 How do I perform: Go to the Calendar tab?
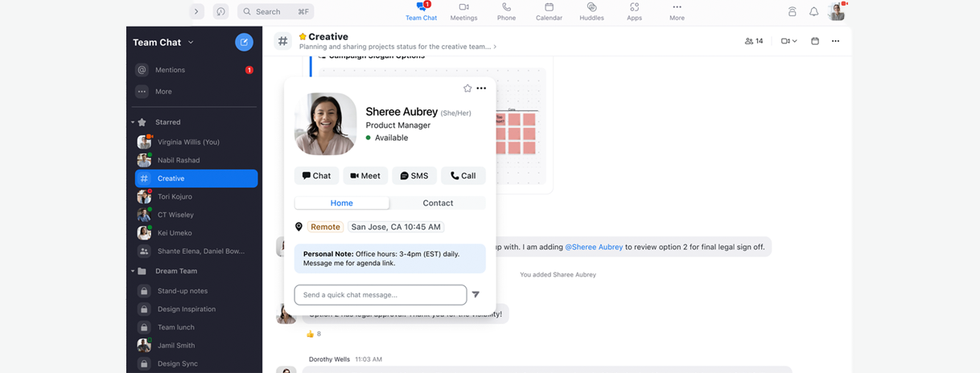pos(549,11)
